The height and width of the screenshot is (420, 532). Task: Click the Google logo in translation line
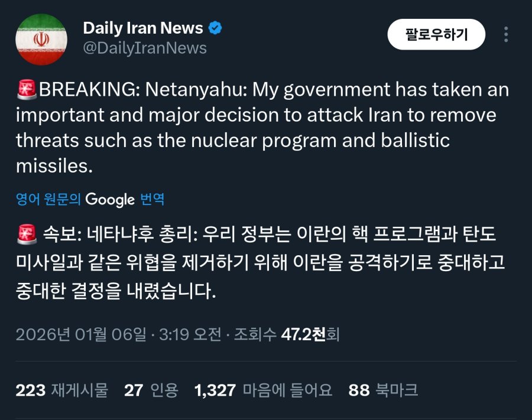110,200
